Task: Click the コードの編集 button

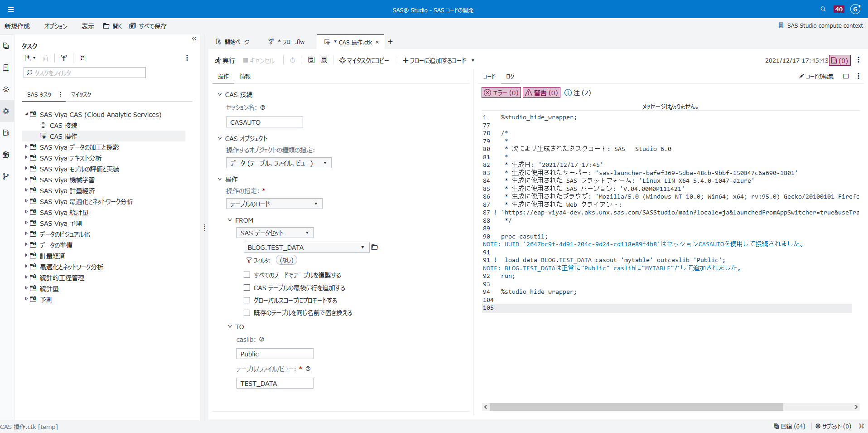Action: (816, 76)
